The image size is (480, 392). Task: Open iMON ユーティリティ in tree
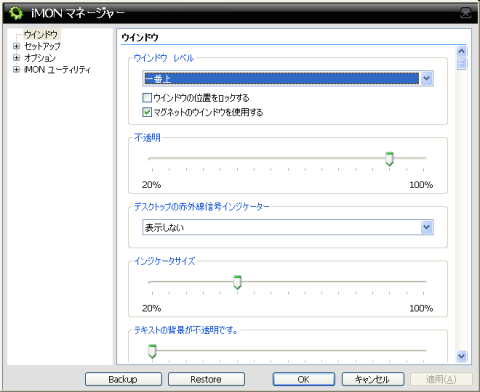(x=57, y=69)
